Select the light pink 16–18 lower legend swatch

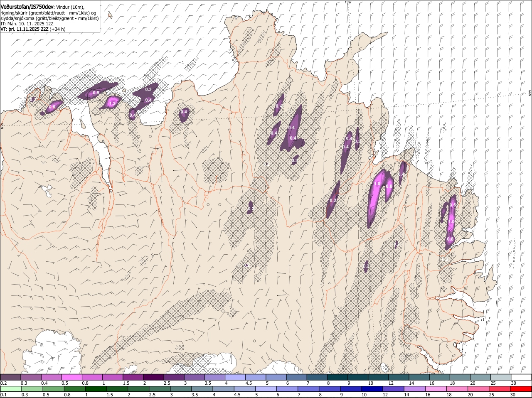[436, 389]
